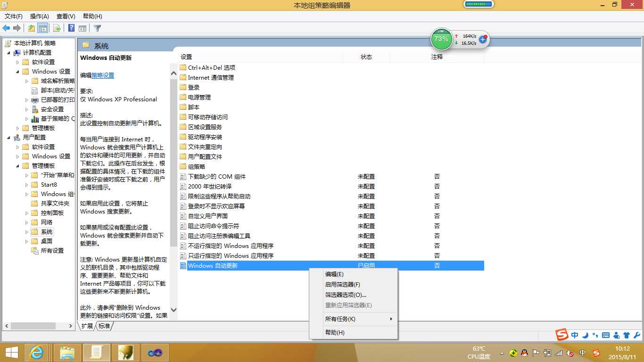Sort by the 状态 column header
This screenshot has height=362, width=644.
point(366,57)
